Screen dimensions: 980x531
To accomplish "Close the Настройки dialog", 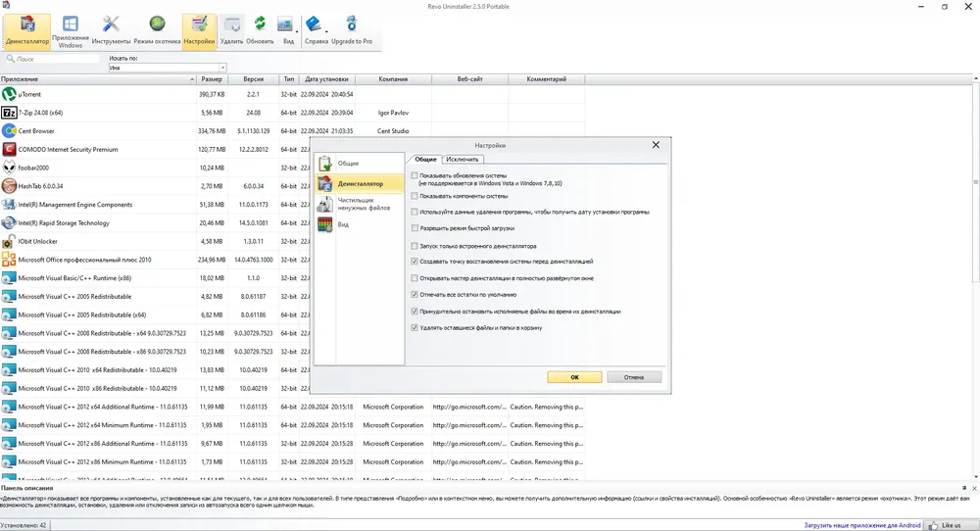I will 656,145.
